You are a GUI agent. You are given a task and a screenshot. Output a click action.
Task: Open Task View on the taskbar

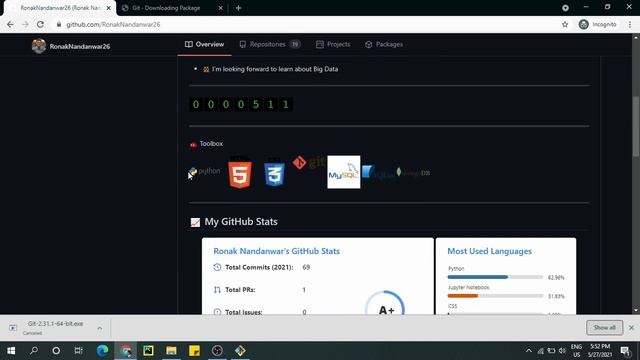click(78, 351)
